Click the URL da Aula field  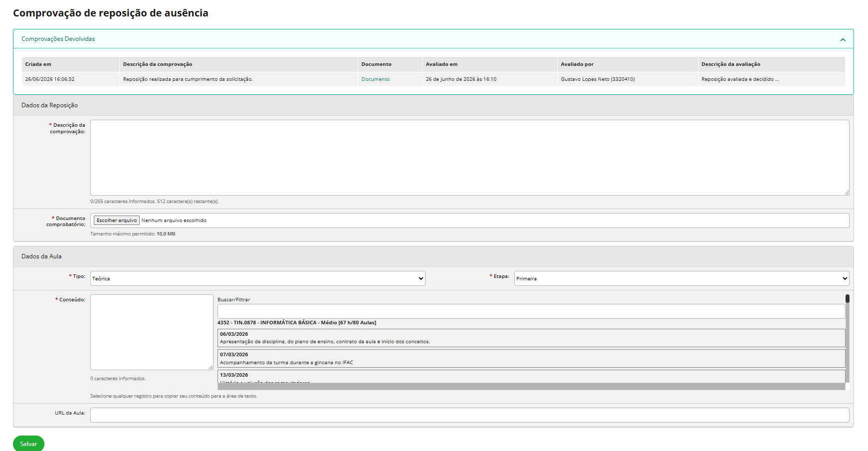(469, 415)
